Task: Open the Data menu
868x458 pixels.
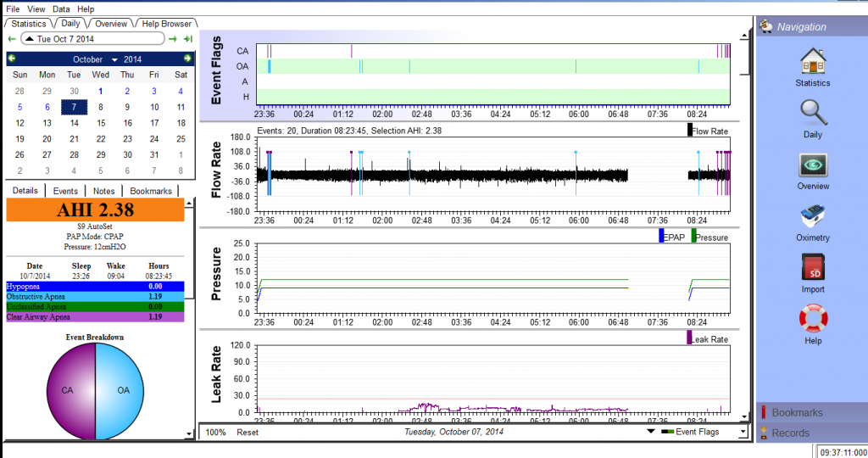Action: 61,8
